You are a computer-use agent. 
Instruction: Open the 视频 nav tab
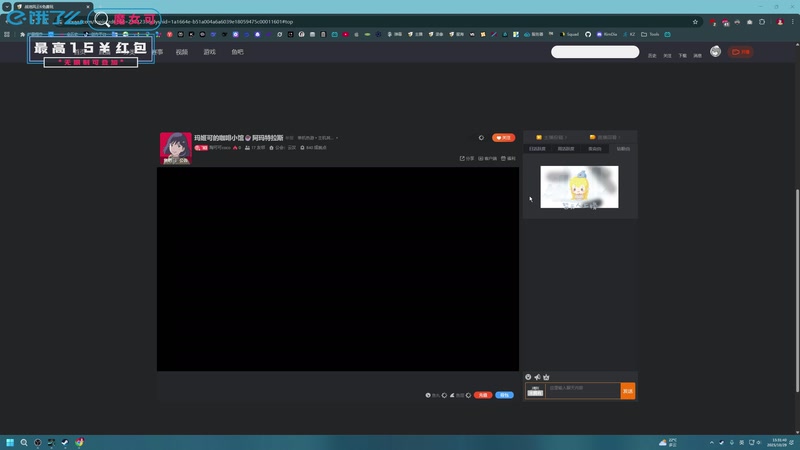(x=182, y=52)
